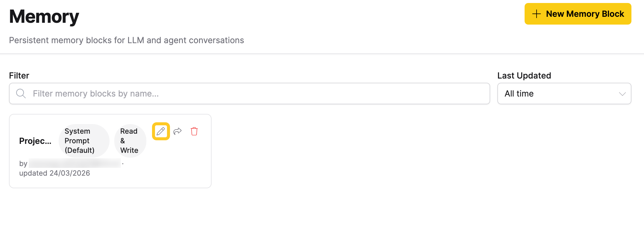Click the New Memory Block button label

click(x=585, y=14)
